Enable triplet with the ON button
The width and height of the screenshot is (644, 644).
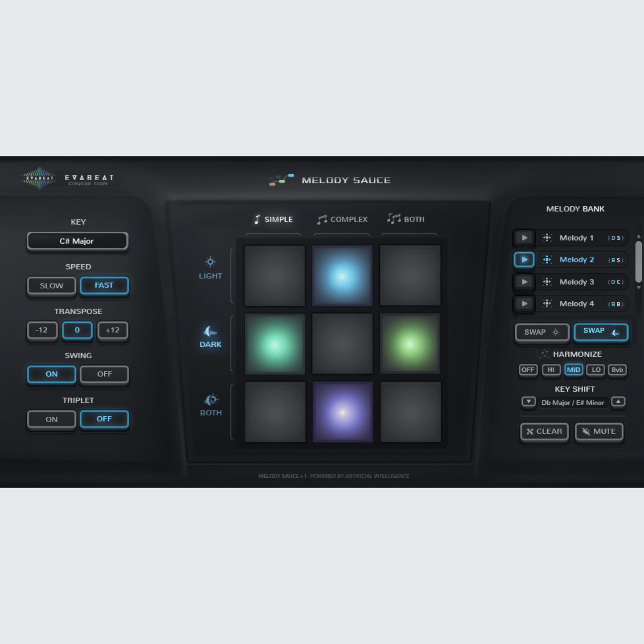(51, 419)
